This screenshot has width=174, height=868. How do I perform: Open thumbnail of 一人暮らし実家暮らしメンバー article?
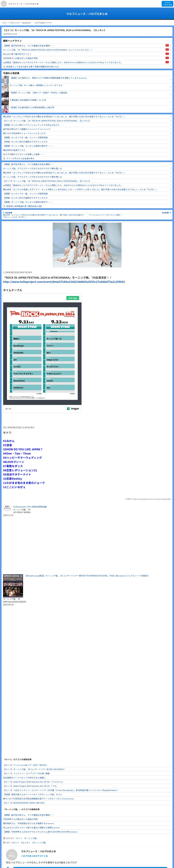[5, 87]
